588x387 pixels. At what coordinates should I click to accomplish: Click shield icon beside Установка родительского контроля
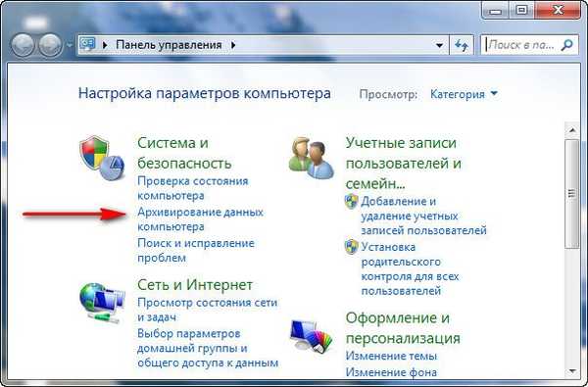[x=352, y=247]
